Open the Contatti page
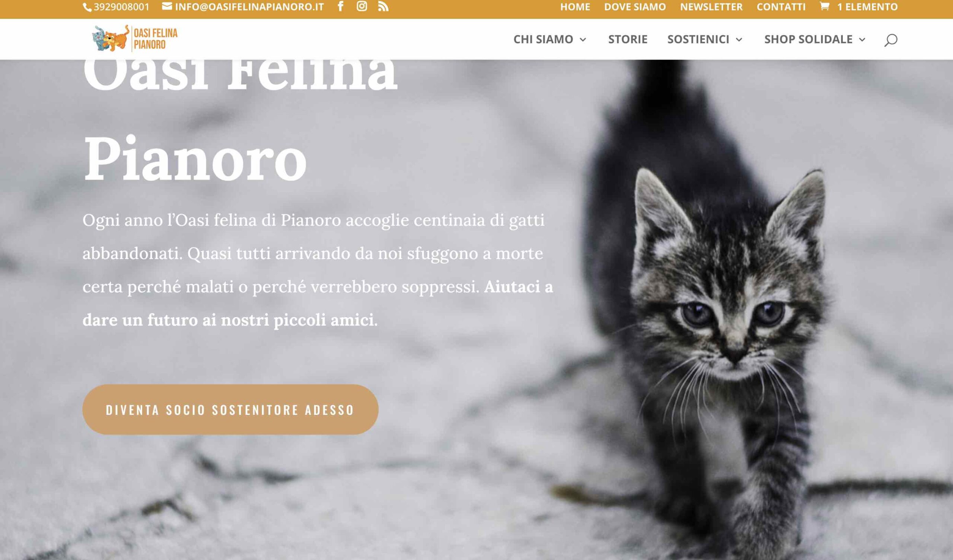Viewport: 953px width, 560px height. 781,7
